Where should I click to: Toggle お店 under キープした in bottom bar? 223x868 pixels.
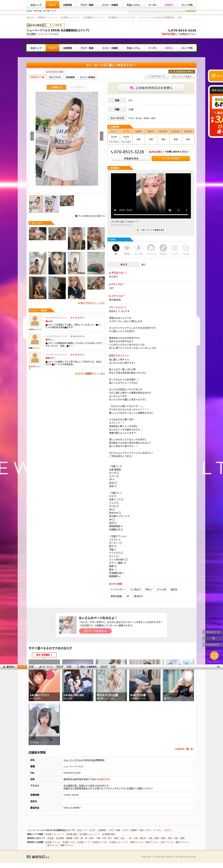tap(69, 667)
